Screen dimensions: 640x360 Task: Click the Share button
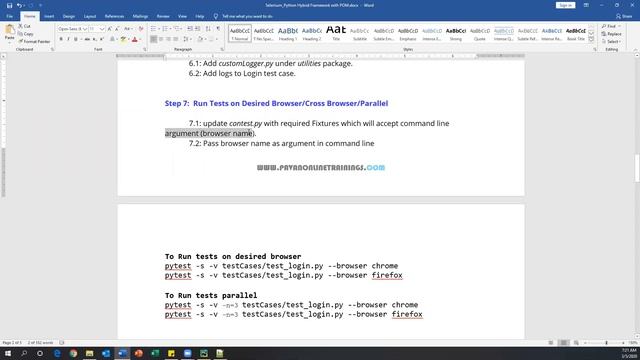(624, 16)
